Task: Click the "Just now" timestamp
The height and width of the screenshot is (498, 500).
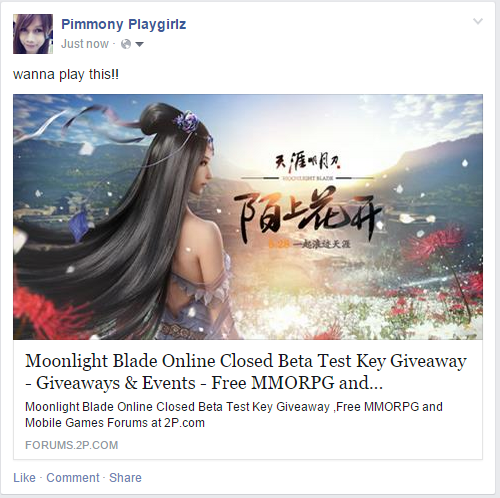Action: [85, 44]
